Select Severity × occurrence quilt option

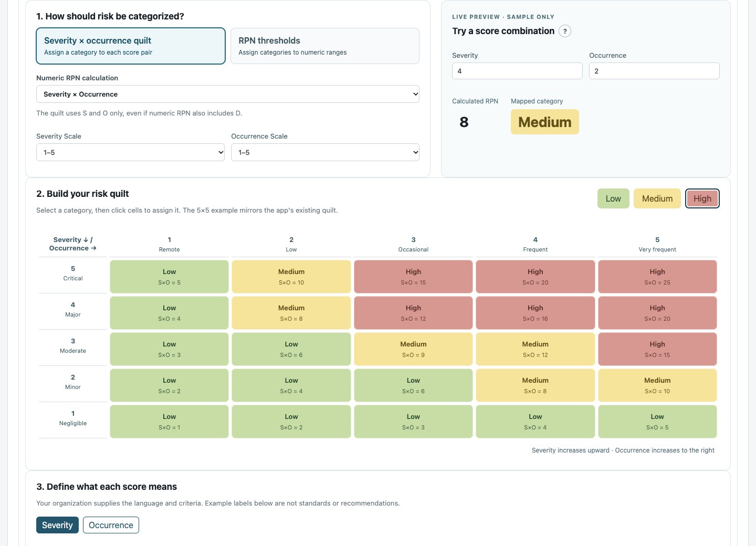click(131, 46)
